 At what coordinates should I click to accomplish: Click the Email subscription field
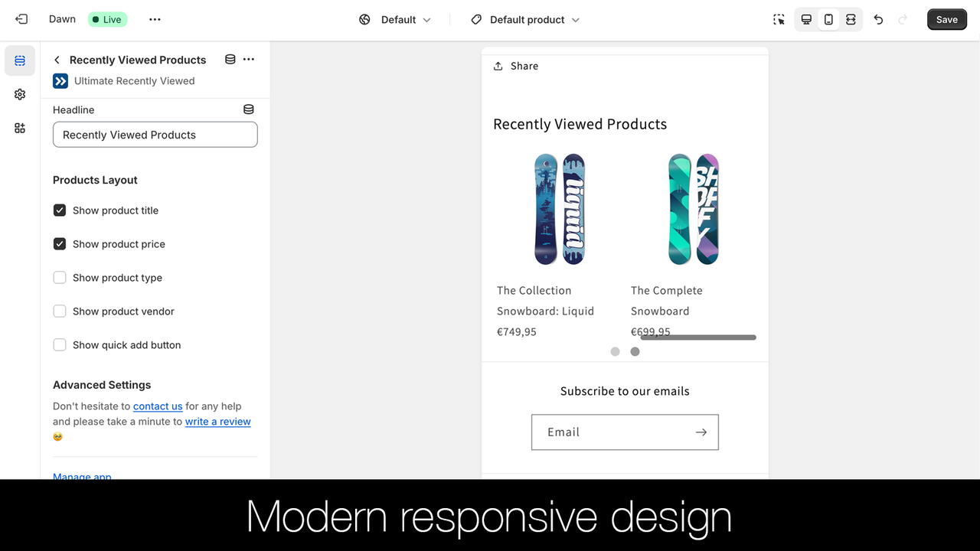(612, 432)
